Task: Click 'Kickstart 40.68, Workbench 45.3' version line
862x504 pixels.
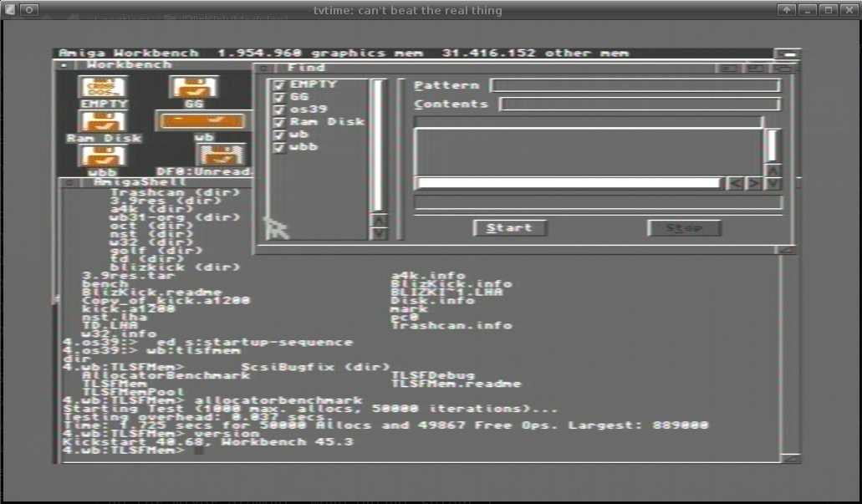Action: point(208,442)
